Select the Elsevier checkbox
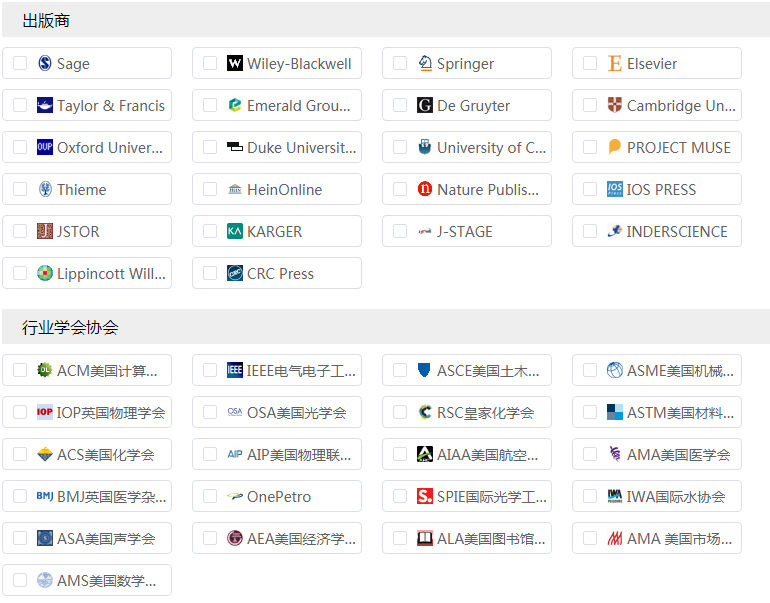The image size is (770, 603). 590,63
